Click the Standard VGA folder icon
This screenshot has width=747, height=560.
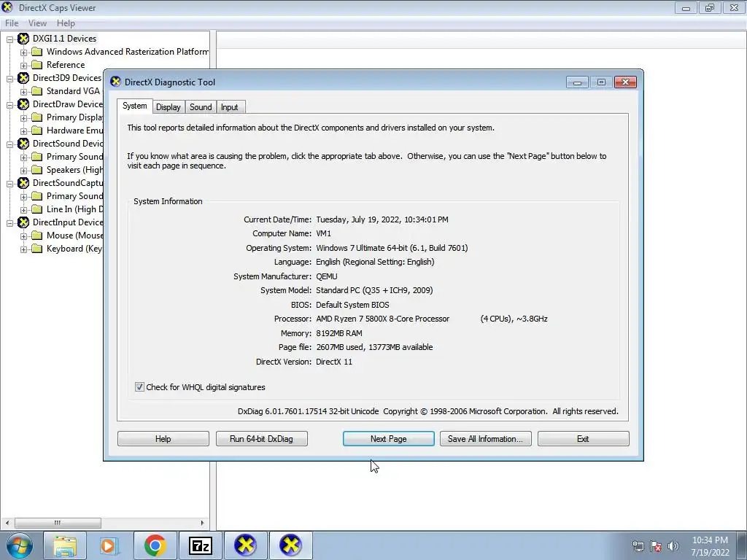37,91
